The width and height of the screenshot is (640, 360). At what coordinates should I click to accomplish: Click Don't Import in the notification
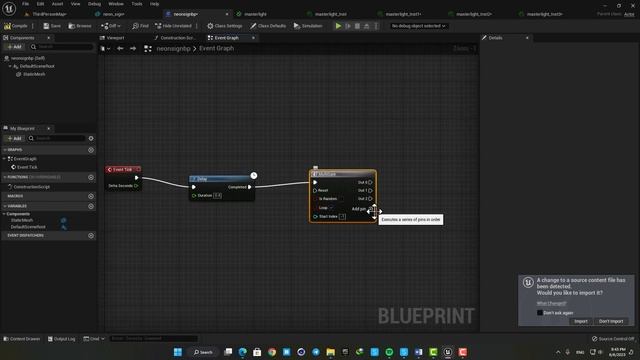point(611,321)
